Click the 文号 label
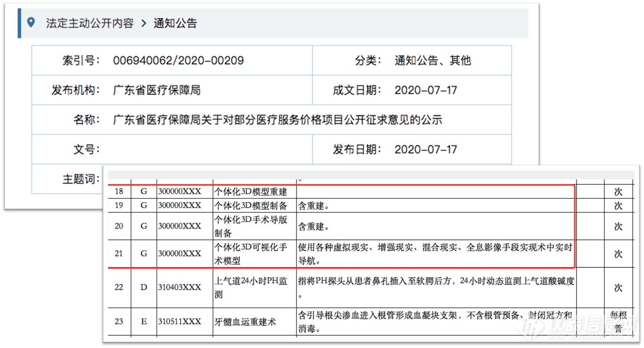 (x=86, y=150)
